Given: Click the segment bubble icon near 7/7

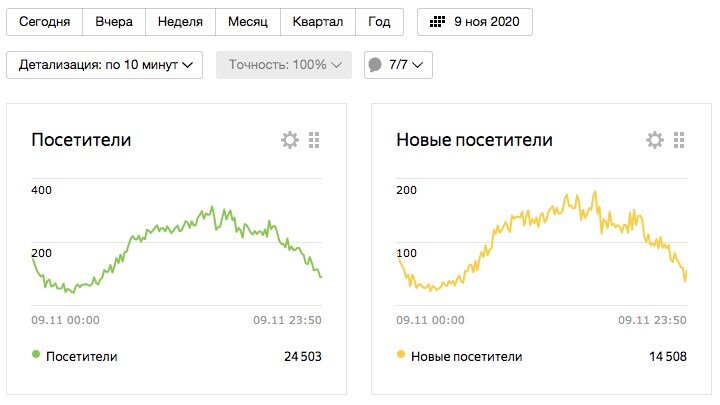Looking at the screenshot, I should tap(375, 65).
